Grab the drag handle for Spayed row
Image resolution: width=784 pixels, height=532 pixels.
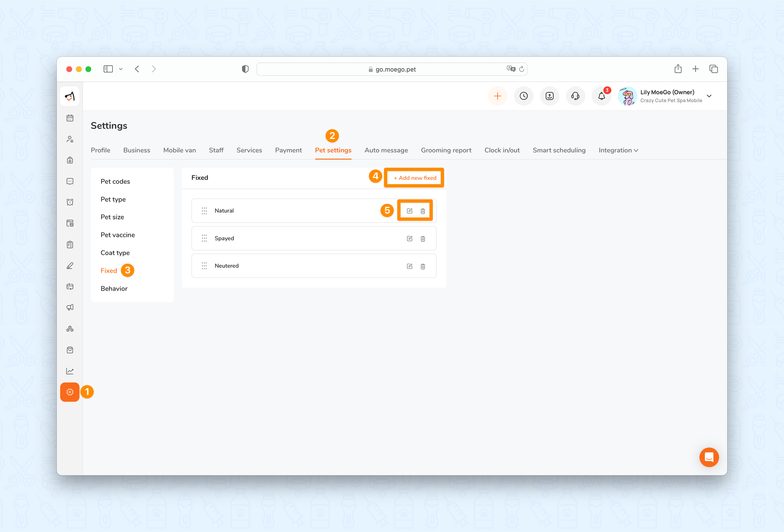click(204, 238)
